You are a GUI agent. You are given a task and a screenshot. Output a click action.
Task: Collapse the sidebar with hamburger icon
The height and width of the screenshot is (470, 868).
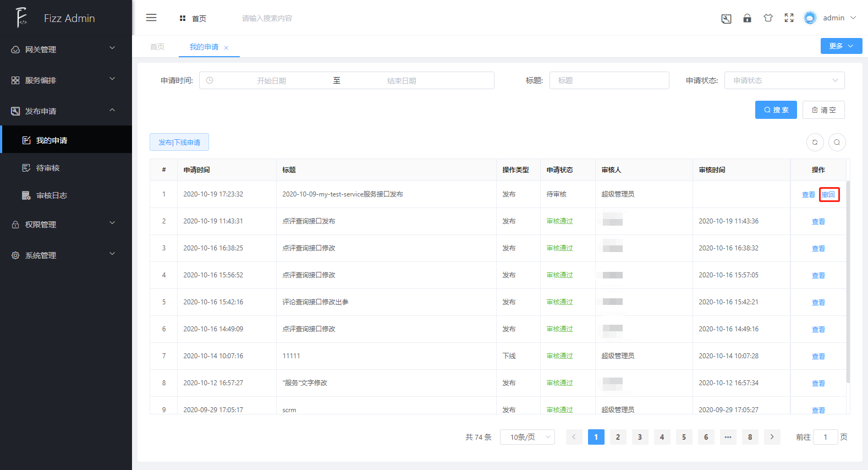point(151,18)
